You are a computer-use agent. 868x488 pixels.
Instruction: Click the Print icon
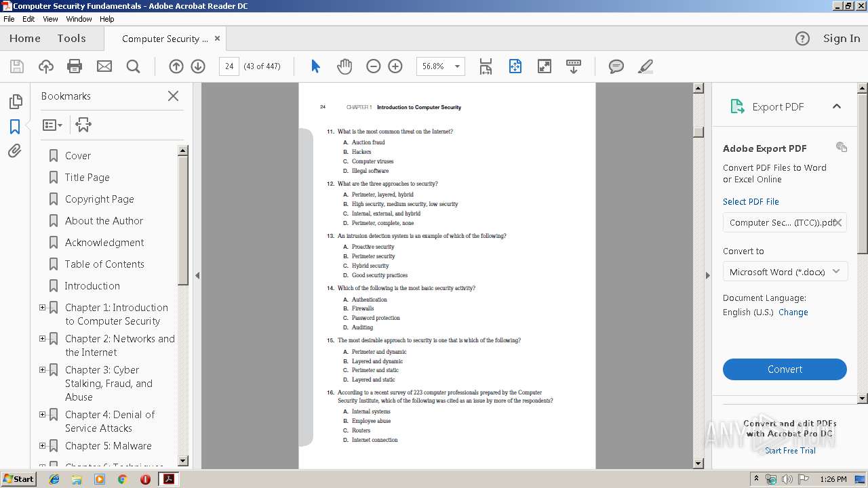tap(75, 66)
